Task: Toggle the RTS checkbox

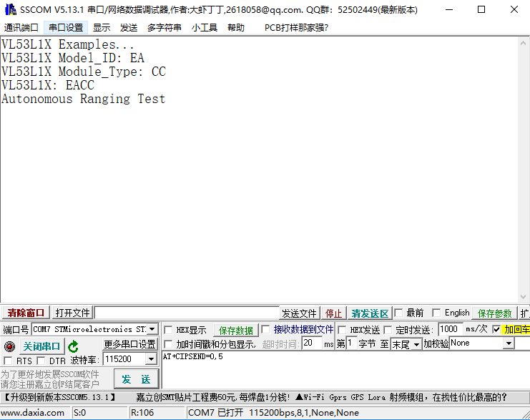Action: pyautogui.click(x=8, y=361)
